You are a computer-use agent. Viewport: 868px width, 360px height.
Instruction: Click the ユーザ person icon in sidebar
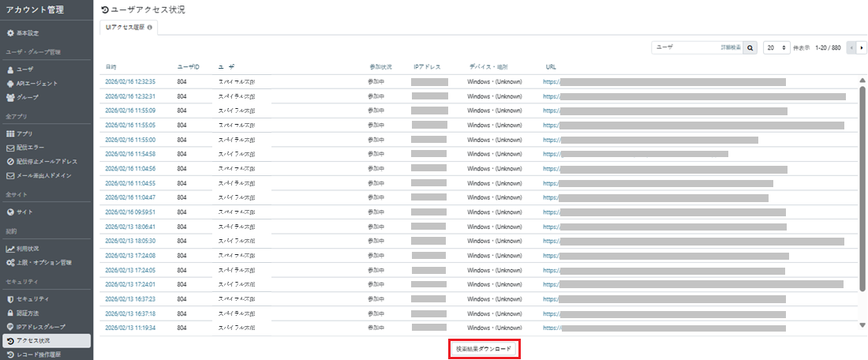tap(10, 69)
